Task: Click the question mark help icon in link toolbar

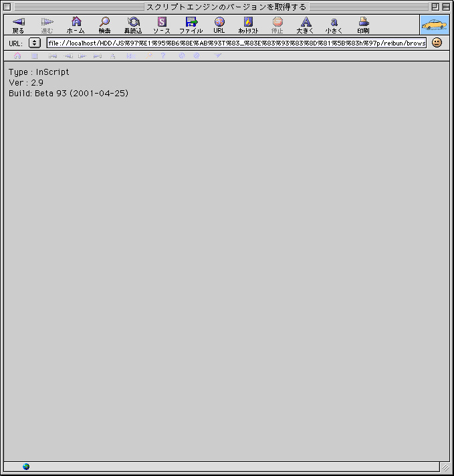Action: [x=163, y=55]
